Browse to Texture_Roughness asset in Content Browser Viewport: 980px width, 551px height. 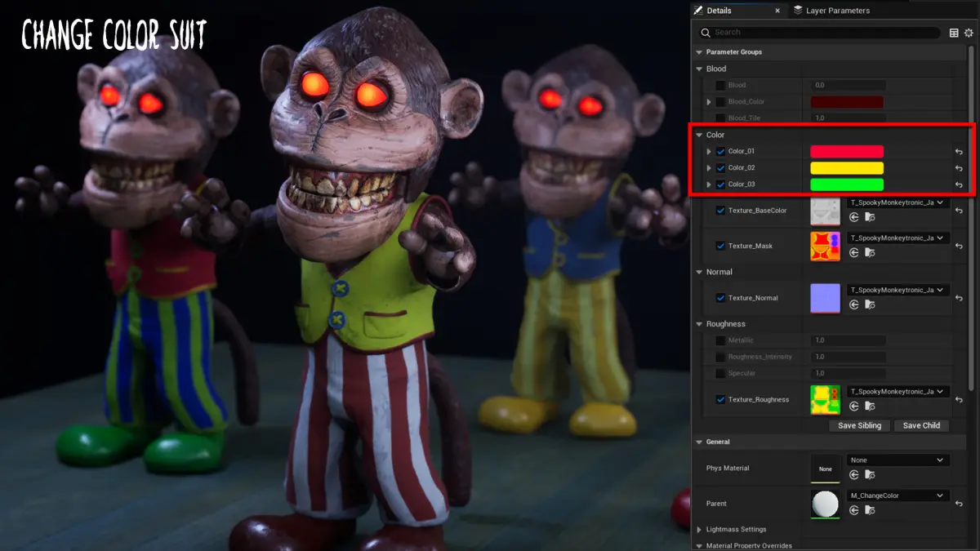point(870,407)
